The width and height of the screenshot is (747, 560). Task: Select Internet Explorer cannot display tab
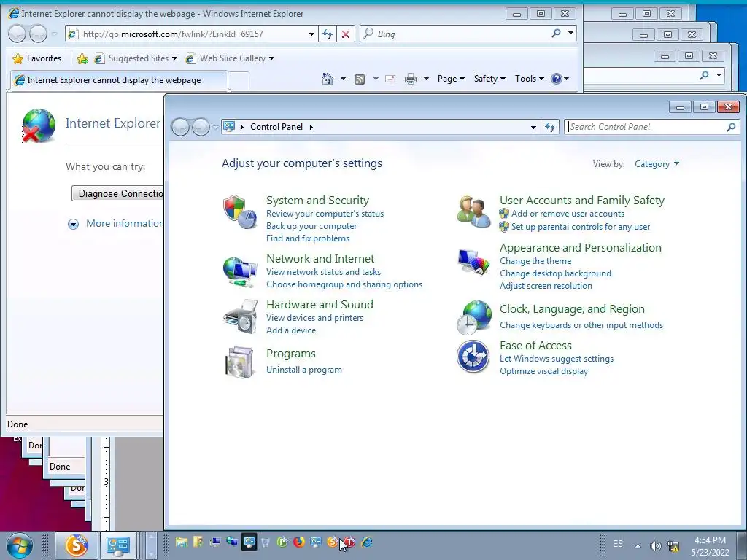coord(118,80)
